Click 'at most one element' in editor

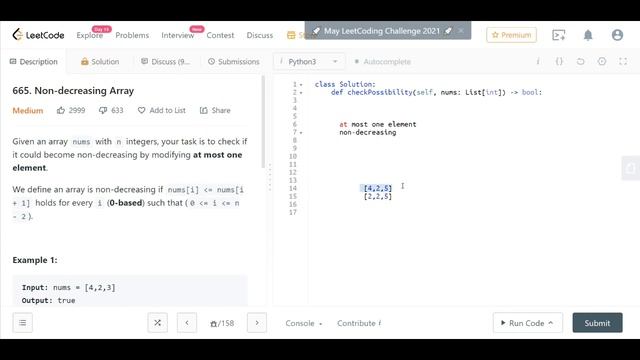(x=378, y=124)
